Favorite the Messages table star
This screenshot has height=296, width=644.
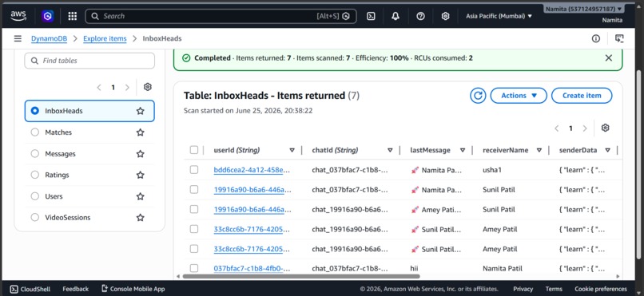141,154
